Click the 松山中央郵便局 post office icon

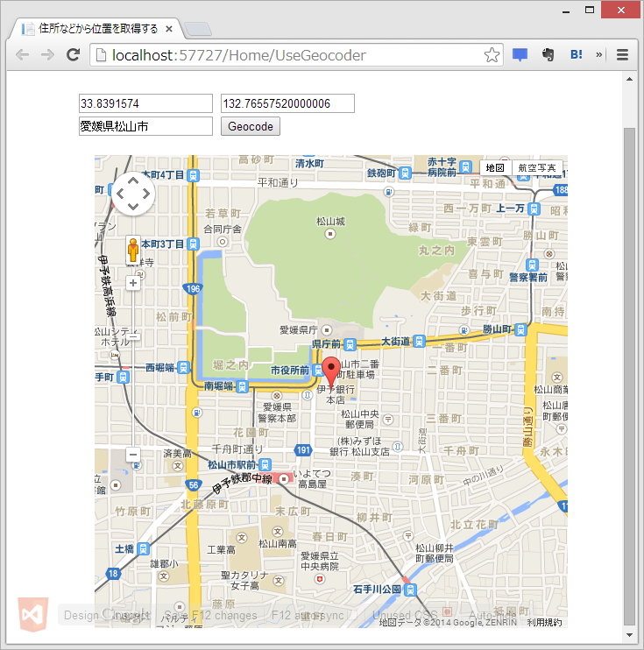click(388, 419)
